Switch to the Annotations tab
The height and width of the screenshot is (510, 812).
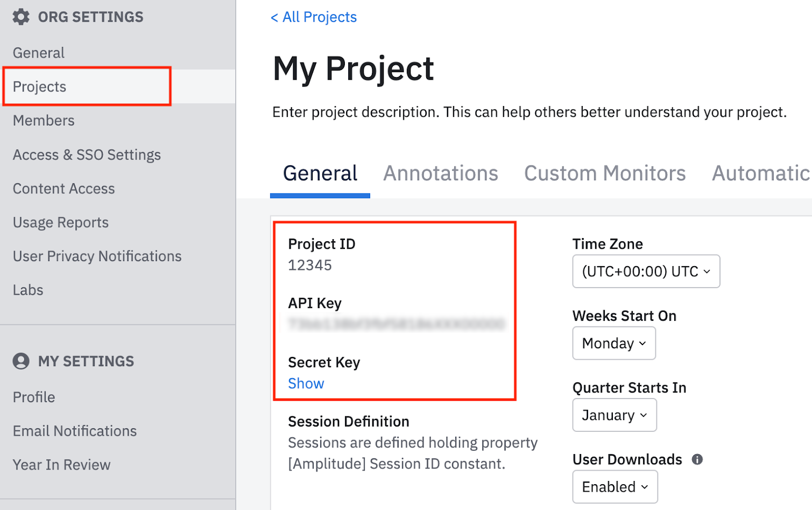click(x=440, y=173)
